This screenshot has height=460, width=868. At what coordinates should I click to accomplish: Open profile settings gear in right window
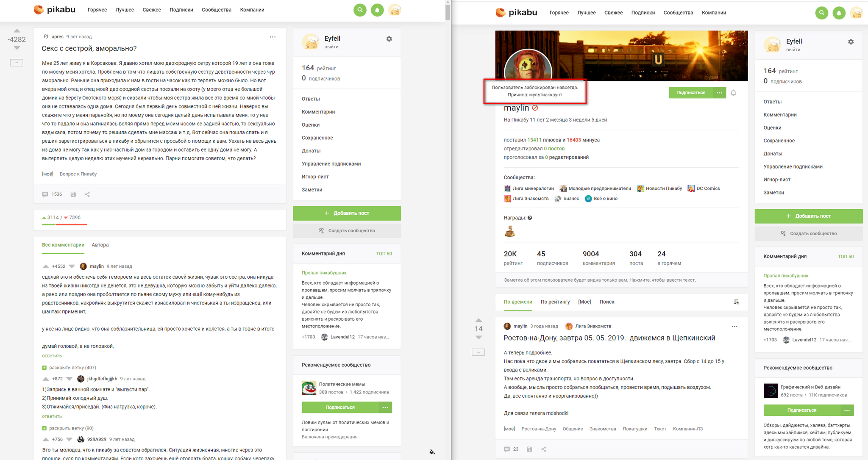click(x=851, y=42)
